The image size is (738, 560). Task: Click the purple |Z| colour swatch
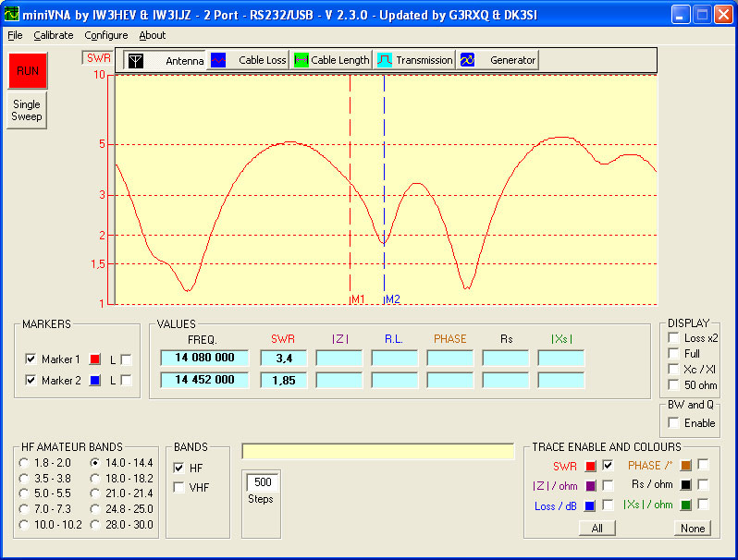point(590,485)
